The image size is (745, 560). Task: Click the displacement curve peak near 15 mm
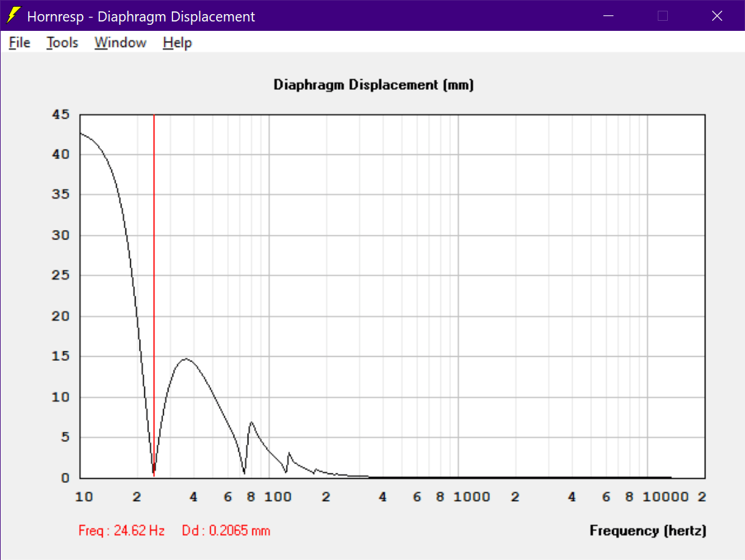[x=187, y=359]
